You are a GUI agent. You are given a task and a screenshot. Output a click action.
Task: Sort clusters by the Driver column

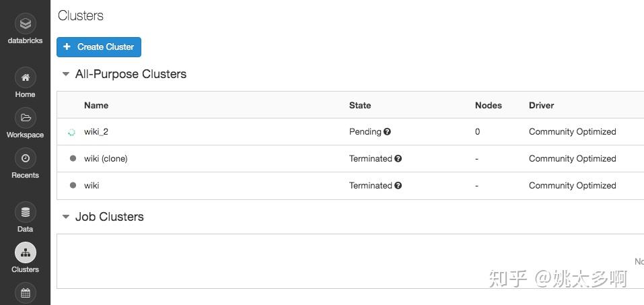[x=542, y=105]
